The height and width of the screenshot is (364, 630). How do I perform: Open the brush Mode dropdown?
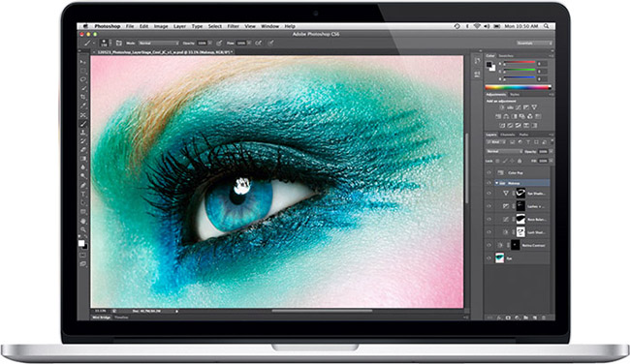[158, 43]
